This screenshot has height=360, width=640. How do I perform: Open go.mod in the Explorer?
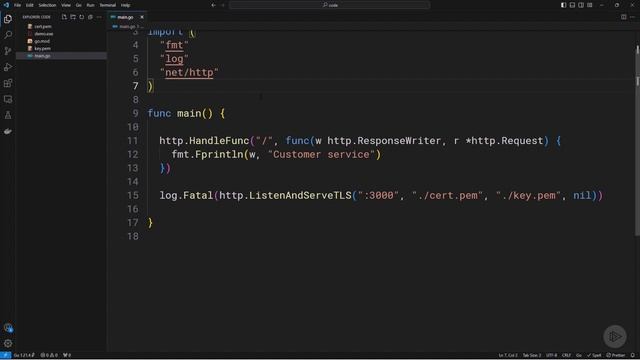coord(42,41)
